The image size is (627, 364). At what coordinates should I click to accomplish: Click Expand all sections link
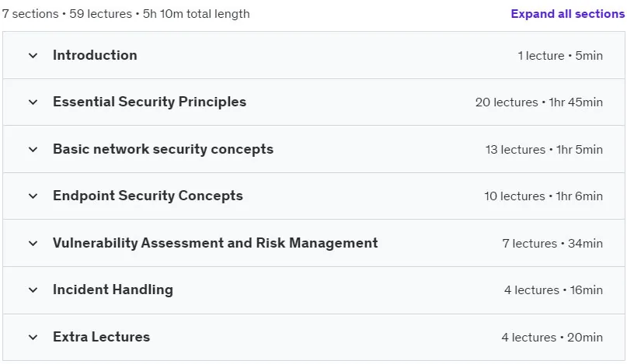click(x=567, y=14)
